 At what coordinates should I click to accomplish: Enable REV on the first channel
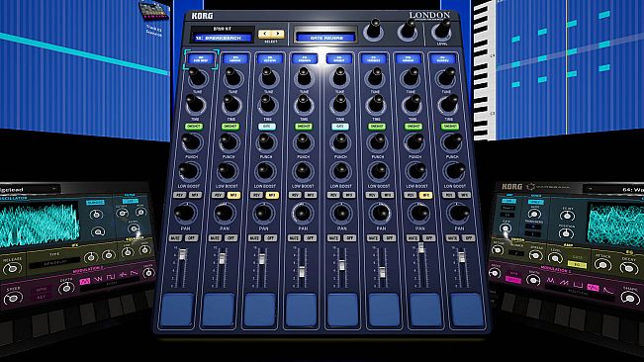[180, 195]
